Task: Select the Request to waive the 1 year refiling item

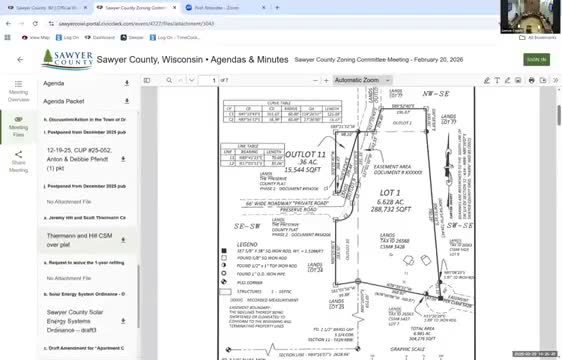Action: [x=85, y=262]
